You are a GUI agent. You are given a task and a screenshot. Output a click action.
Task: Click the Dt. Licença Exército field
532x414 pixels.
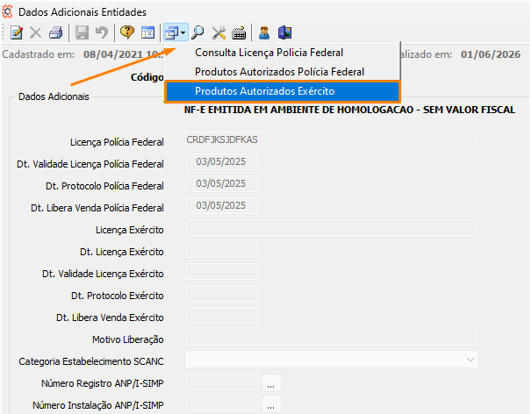click(x=221, y=250)
